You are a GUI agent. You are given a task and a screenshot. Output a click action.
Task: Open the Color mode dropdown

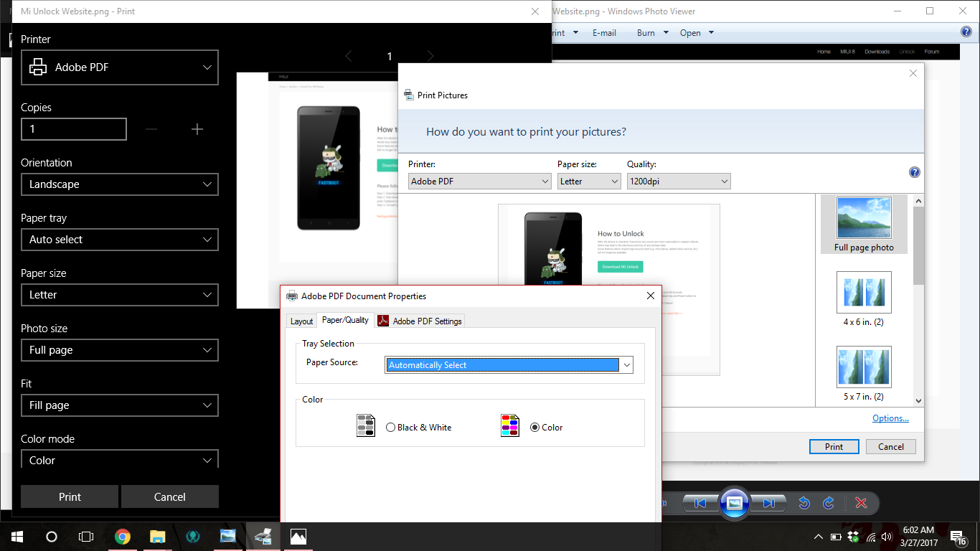click(x=120, y=459)
